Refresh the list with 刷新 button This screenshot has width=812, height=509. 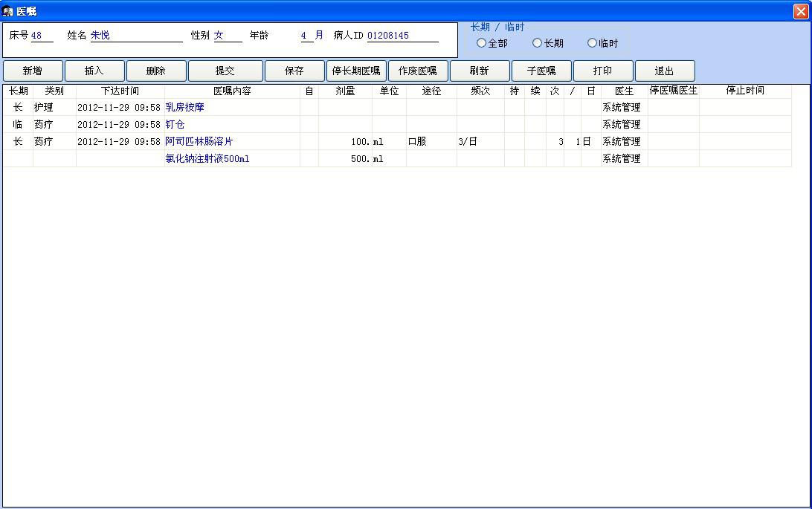coord(480,71)
